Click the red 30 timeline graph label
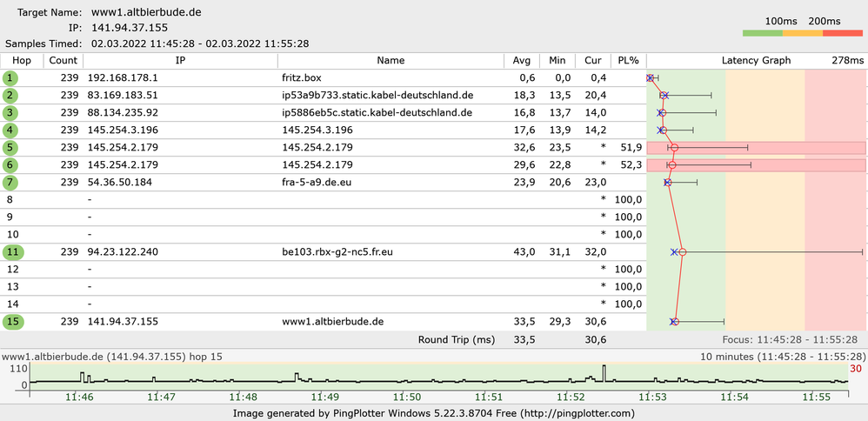868x421 pixels. tap(855, 368)
